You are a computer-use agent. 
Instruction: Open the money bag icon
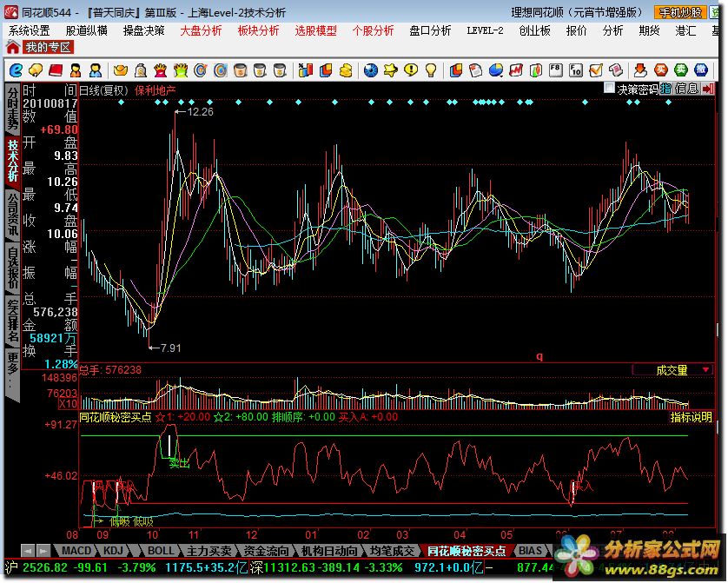[140, 70]
